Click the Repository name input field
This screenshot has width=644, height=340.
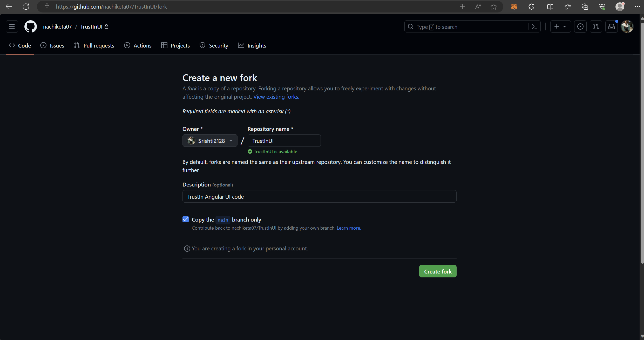click(284, 141)
